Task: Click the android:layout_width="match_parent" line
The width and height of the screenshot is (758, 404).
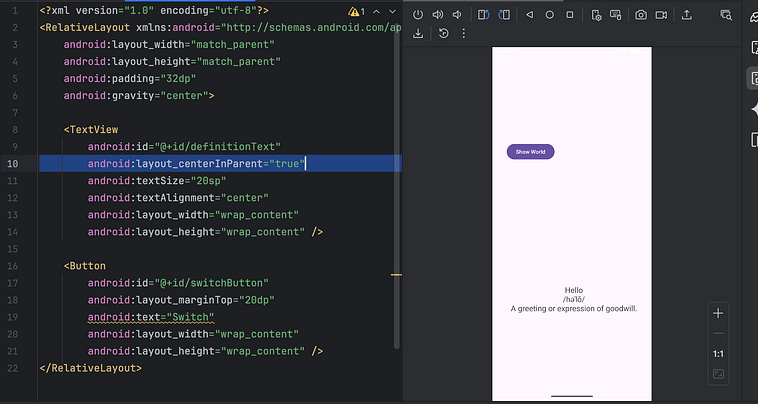Action: pos(169,44)
